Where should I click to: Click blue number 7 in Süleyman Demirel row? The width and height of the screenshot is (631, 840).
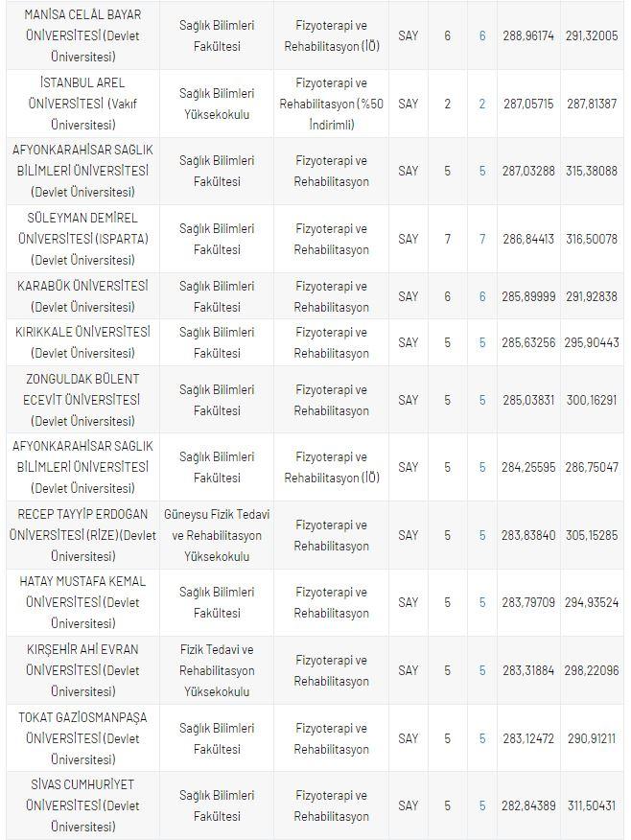click(x=482, y=239)
